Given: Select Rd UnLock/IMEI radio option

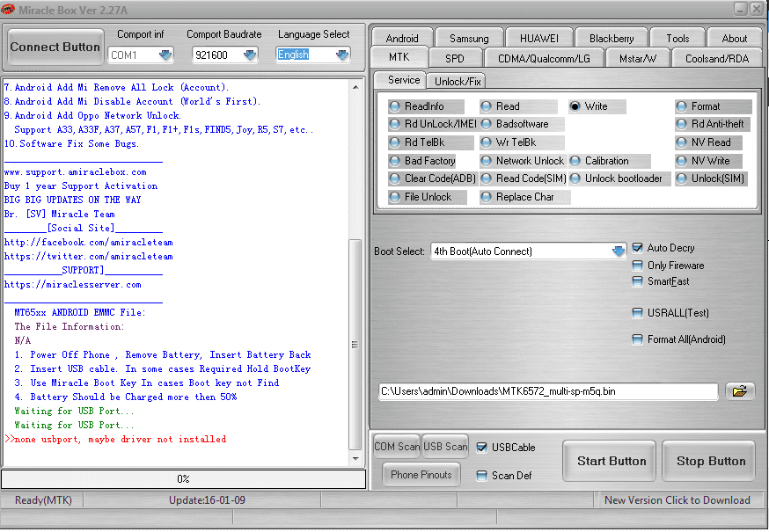Looking at the screenshot, I should click(394, 124).
